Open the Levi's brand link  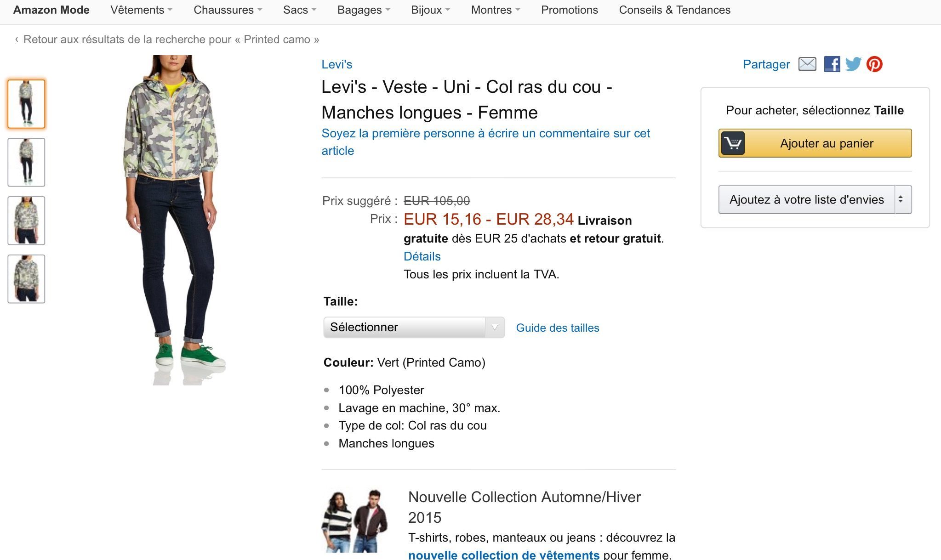click(336, 64)
